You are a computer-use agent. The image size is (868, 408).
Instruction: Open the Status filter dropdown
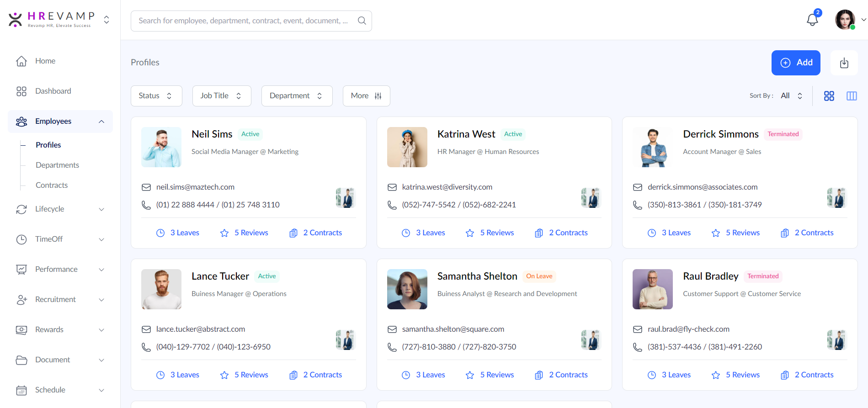pos(156,96)
